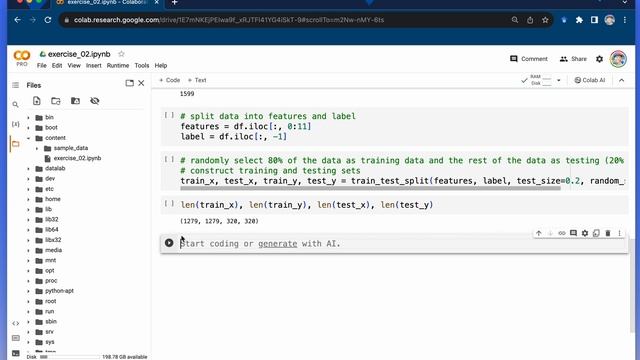The image size is (640, 360).
Task: Open command palette sidebar icon
Action: point(16,338)
